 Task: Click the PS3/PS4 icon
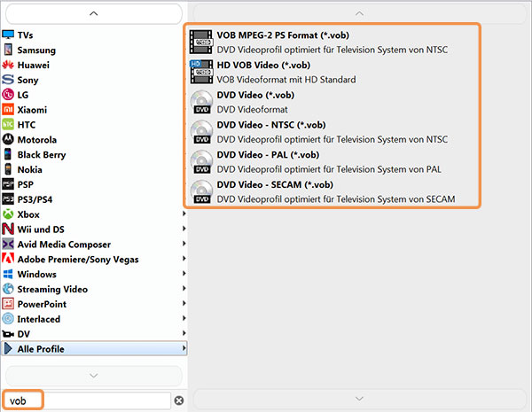(8, 199)
